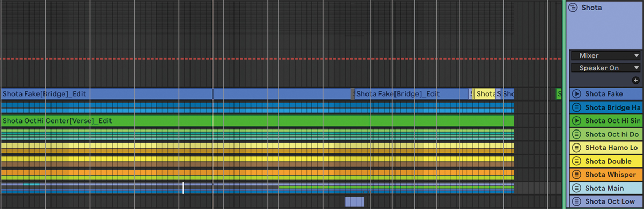Click the small lavender clip at bottom

[354, 201]
